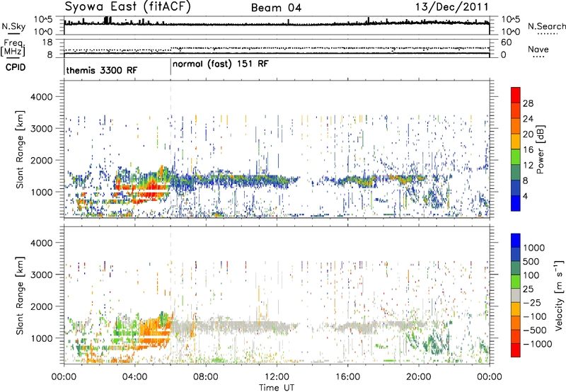Viewport: 566px width, 392px height.
Task: Pick the red top segment of power colorbar
Action: pyautogui.click(x=516, y=95)
